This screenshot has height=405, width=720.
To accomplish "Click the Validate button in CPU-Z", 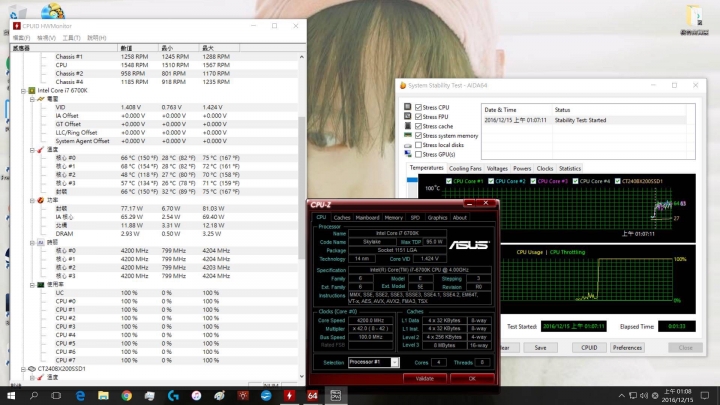I will coord(424,379).
